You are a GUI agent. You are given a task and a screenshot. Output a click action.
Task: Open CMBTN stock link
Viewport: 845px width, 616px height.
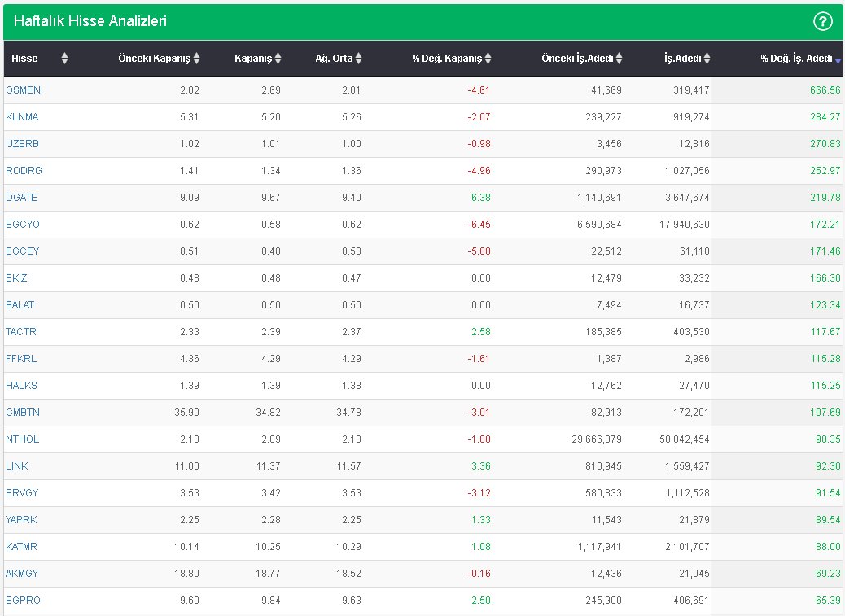(x=23, y=413)
